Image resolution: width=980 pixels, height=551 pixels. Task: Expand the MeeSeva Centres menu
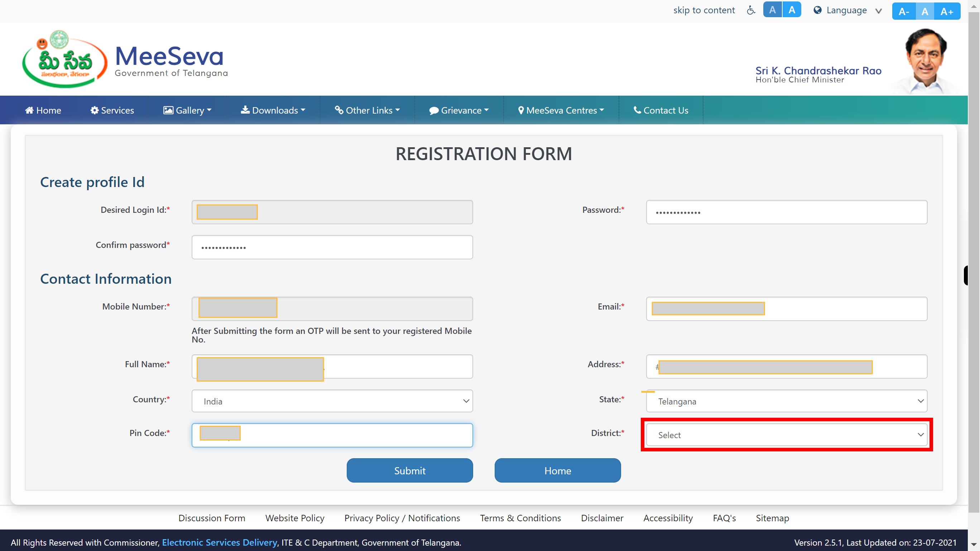[x=561, y=110]
